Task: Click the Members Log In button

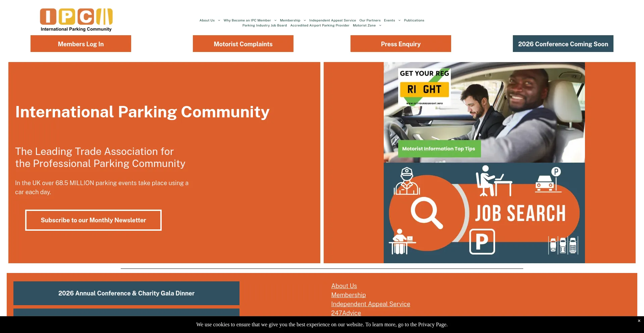Action: click(81, 44)
